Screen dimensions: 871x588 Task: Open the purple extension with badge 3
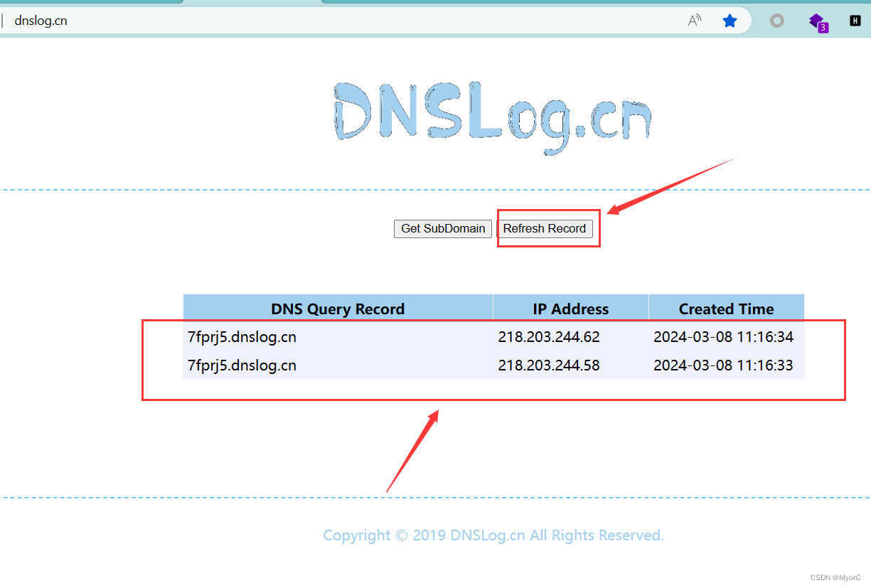pyautogui.click(x=818, y=21)
